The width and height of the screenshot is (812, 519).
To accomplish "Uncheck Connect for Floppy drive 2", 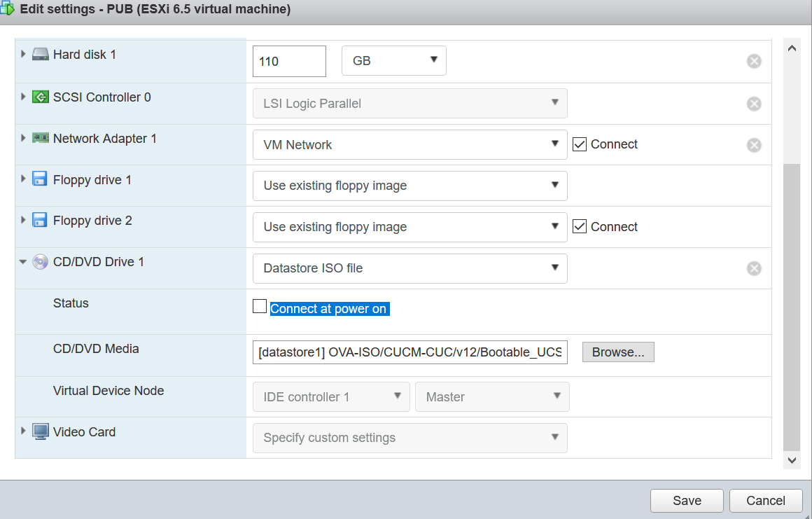I will pyautogui.click(x=579, y=227).
